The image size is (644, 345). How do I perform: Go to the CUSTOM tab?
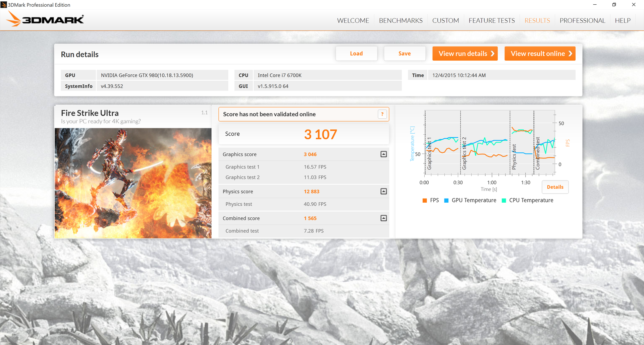click(x=445, y=20)
